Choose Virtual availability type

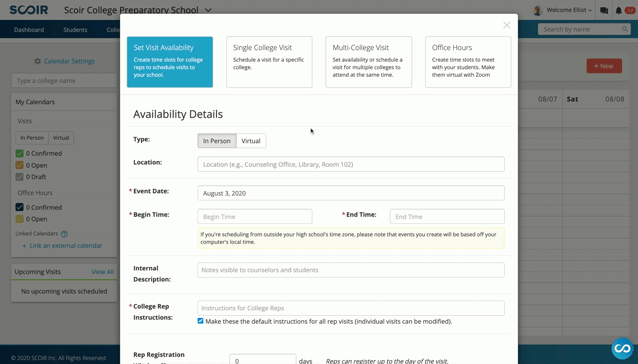coord(251,141)
